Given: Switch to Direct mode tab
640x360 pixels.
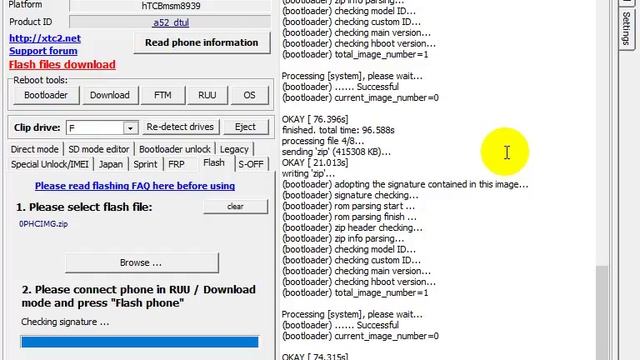Looking at the screenshot, I should (x=35, y=149).
